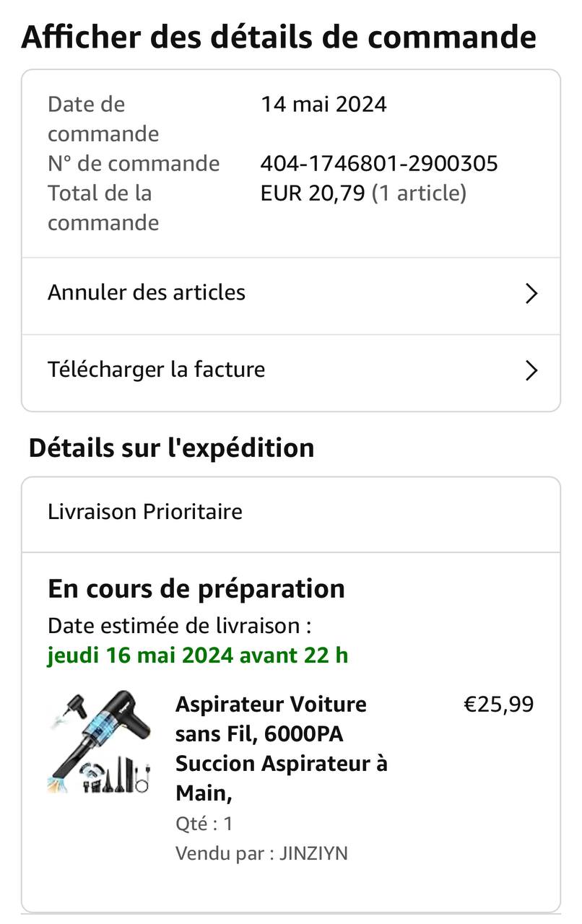Click the green jeudi 16 mai delivery date

click(198, 655)
